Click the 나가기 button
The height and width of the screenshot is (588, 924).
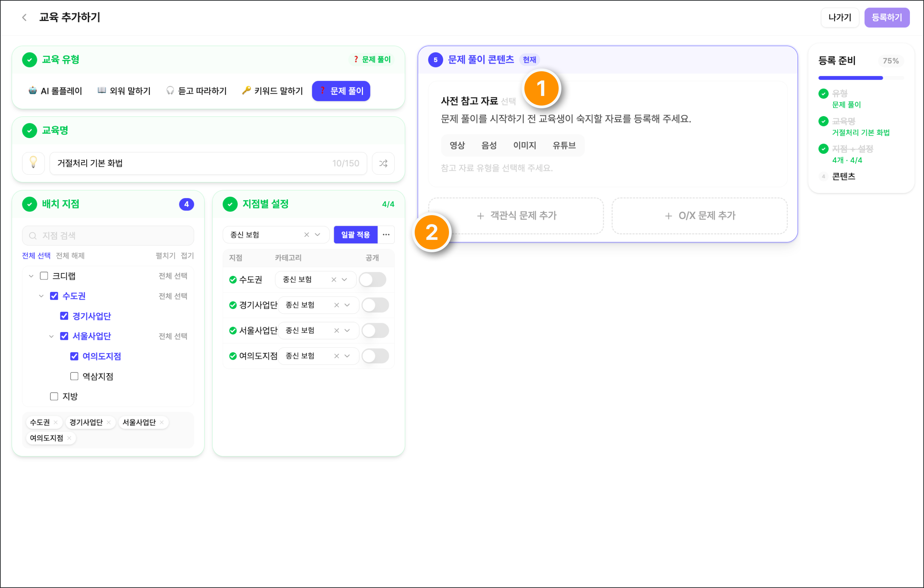click(x=840, y=17)
